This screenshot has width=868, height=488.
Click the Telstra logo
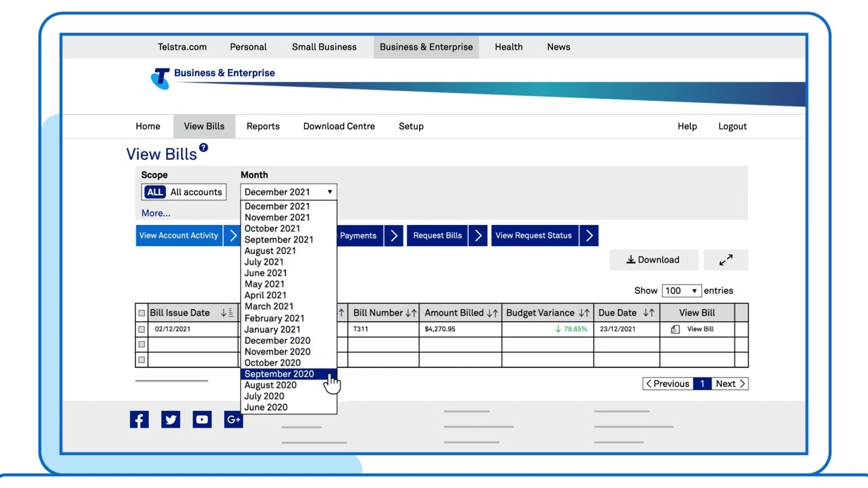coord(161,77)
